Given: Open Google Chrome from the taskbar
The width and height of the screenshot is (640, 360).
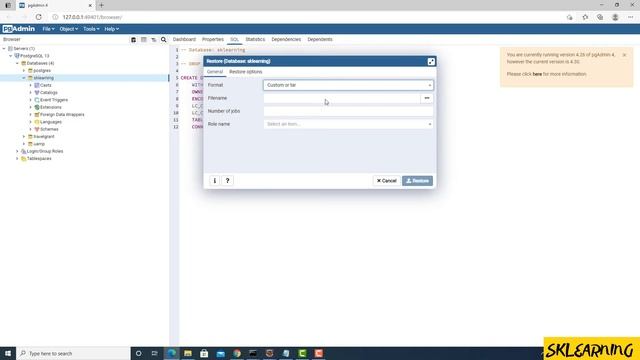Looking at the screenshot, I should (237, 353).
